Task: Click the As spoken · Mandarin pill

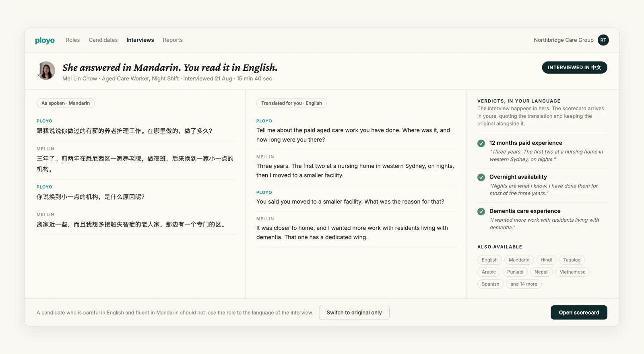Action: (66, 103)
